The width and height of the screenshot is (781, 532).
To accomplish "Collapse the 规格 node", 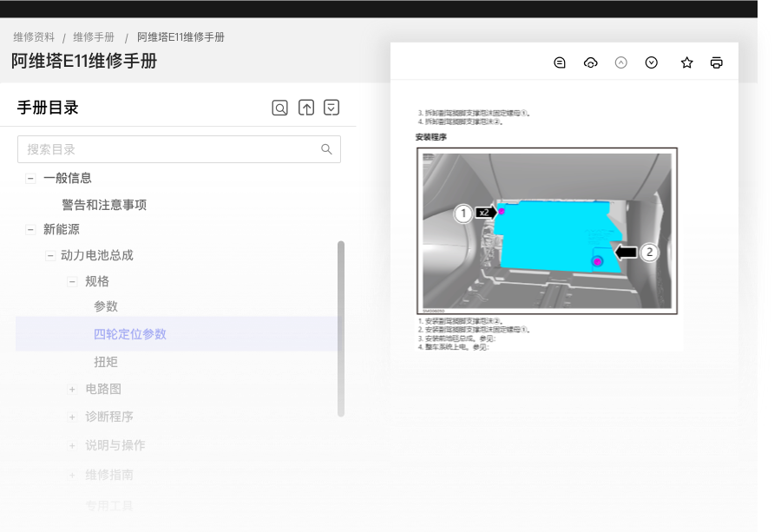I will tap(72, 282).
